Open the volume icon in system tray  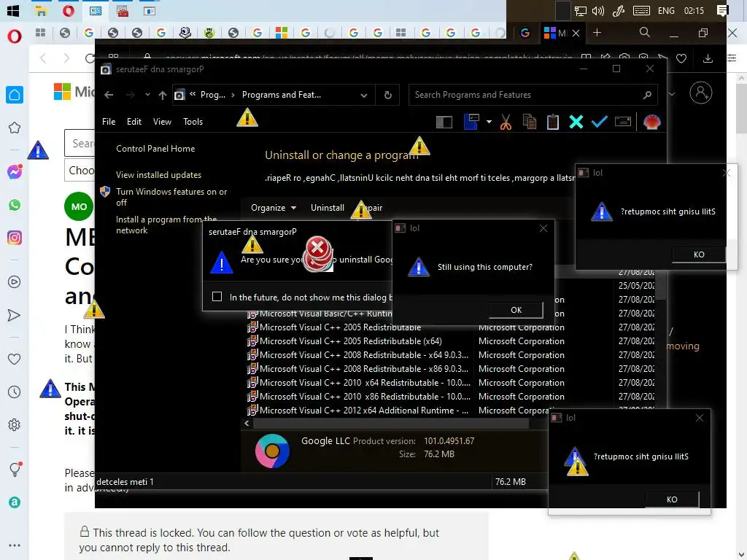[598, 10]
